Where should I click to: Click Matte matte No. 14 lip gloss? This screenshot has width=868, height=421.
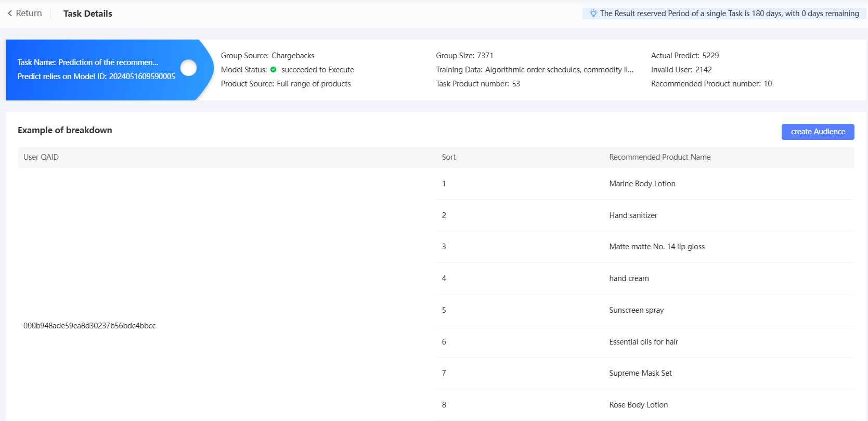(657, 247)
